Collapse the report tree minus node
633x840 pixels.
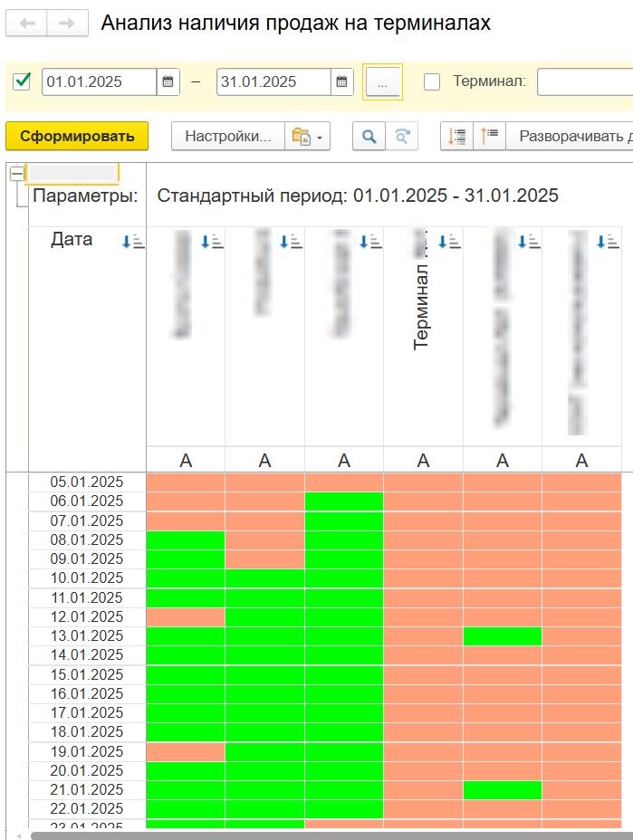[x=16, y=174]
